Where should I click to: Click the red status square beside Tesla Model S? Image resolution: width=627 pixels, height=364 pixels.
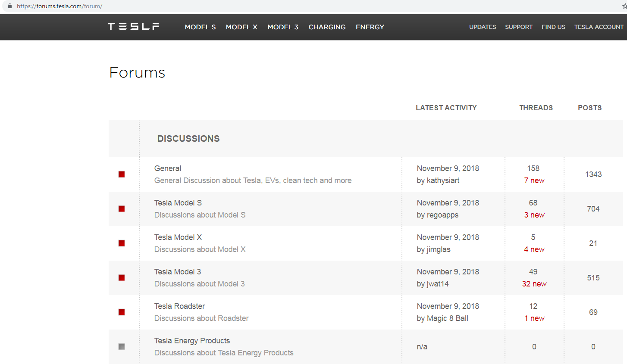[122, 209]
